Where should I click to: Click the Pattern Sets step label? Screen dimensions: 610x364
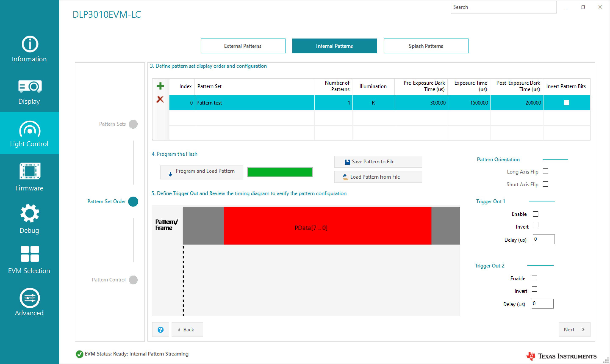click(112, 124)
